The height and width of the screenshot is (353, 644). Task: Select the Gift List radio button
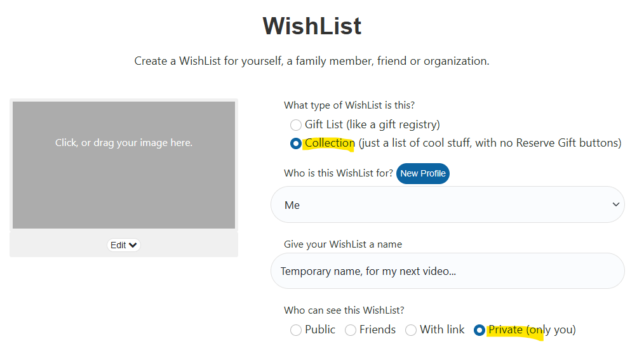click(x=296, y=125)
